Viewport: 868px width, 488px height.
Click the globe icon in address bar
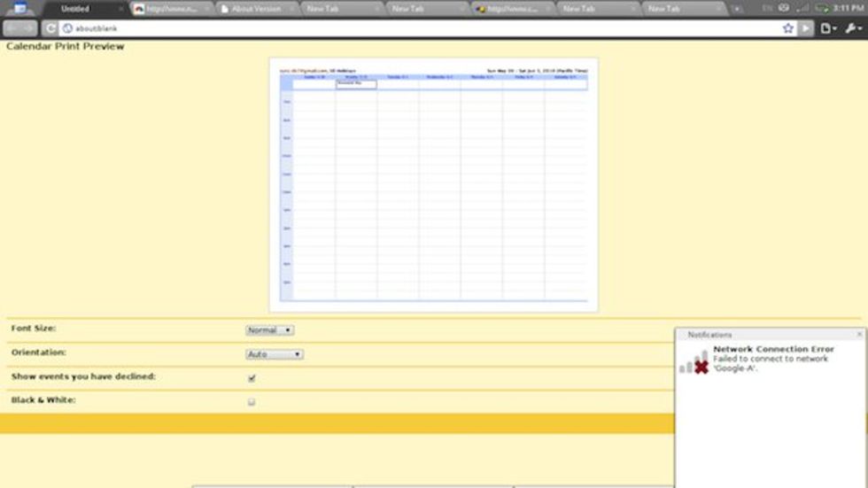pyautogui.click(x=67, y=28)
